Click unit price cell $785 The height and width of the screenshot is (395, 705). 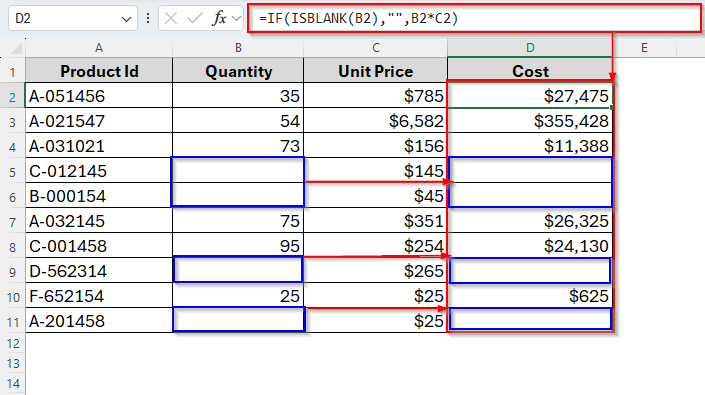[x=375, y=96]
